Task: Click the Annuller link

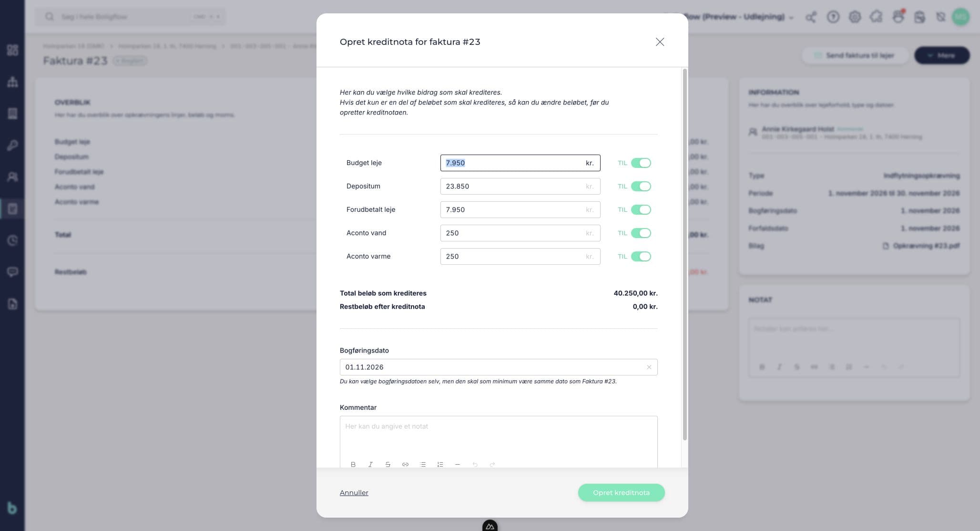Action: point(354,493)
